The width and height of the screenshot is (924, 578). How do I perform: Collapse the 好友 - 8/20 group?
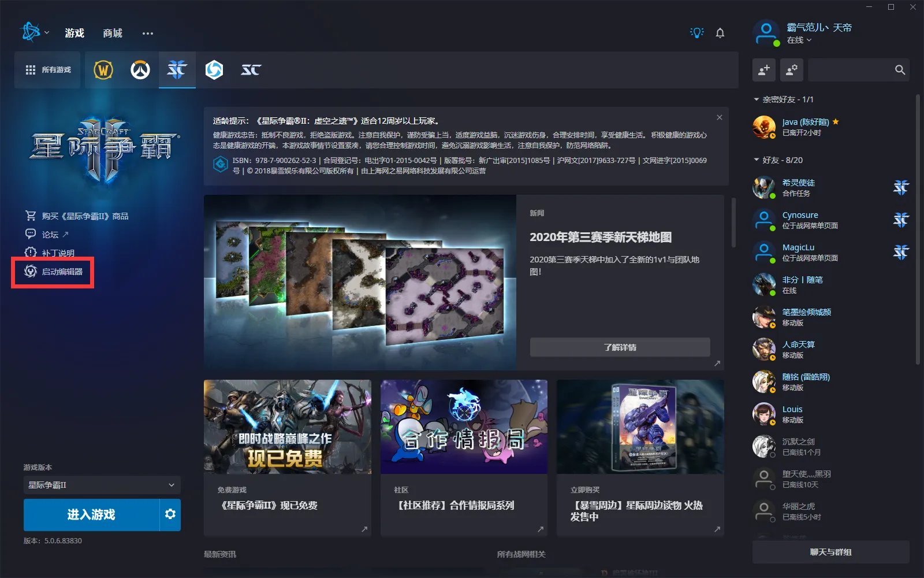click(x=778, y=160)
